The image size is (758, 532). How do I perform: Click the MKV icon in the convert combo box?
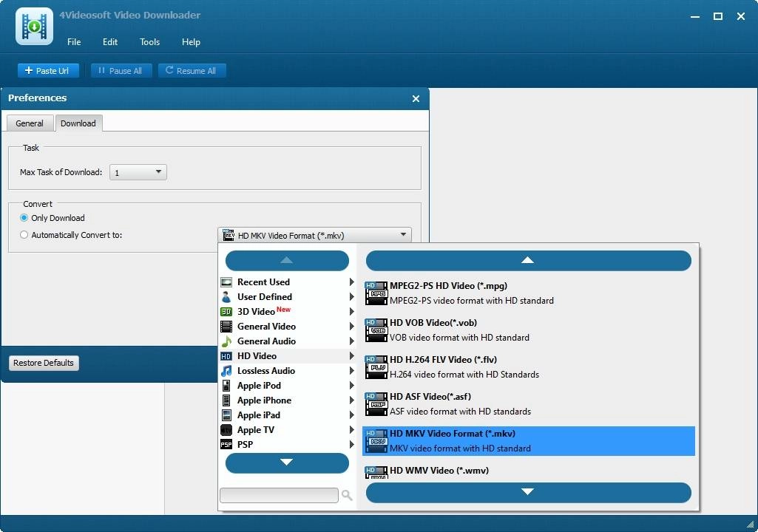229,235
